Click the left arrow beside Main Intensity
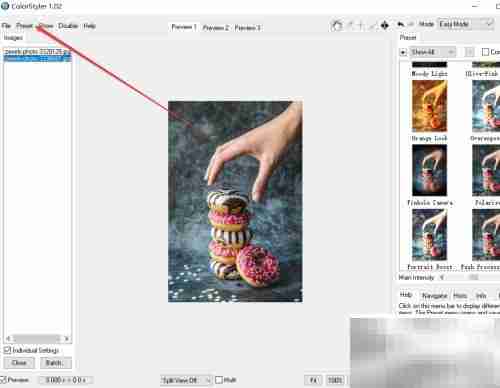 pyautogui.click(x=442, y=277)
